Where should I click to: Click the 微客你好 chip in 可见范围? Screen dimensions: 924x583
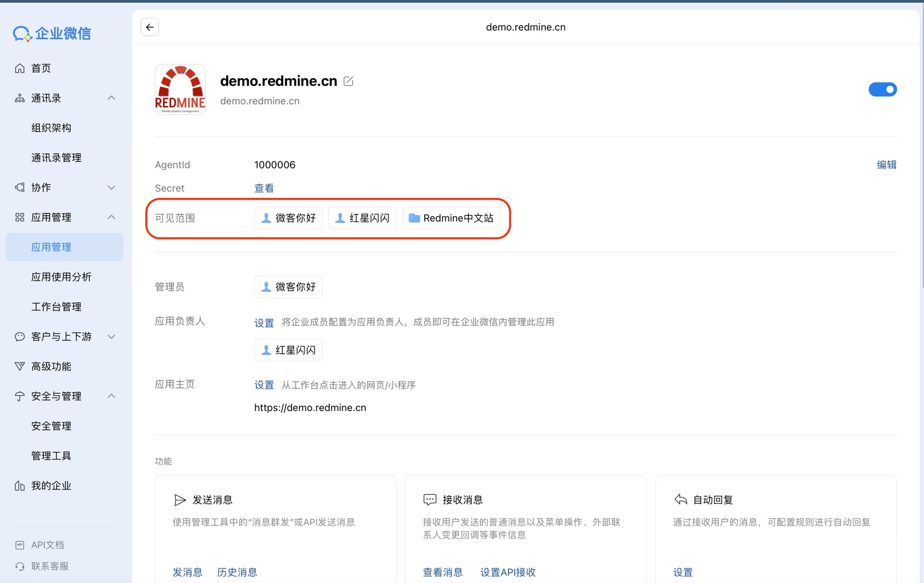pyautogui.click(x=288, y=218)
